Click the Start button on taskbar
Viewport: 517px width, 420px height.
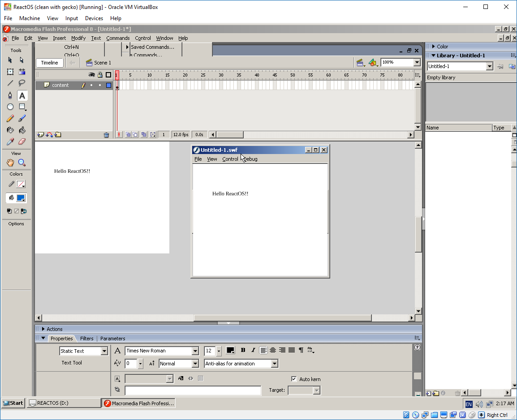click(13, 403)
